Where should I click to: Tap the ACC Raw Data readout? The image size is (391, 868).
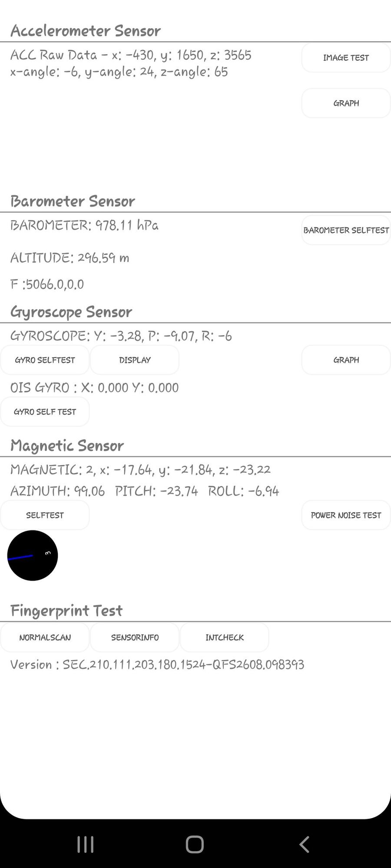(x=131, y=55)
